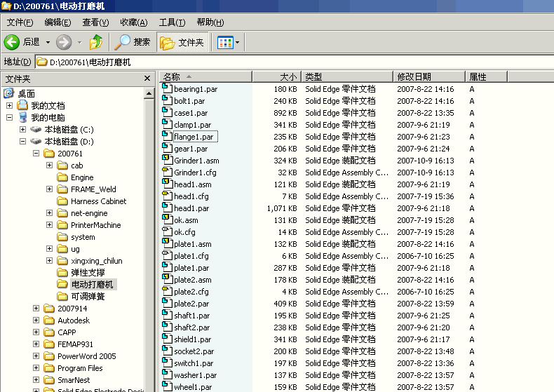Select socket2.par file name

pos(194,351)
